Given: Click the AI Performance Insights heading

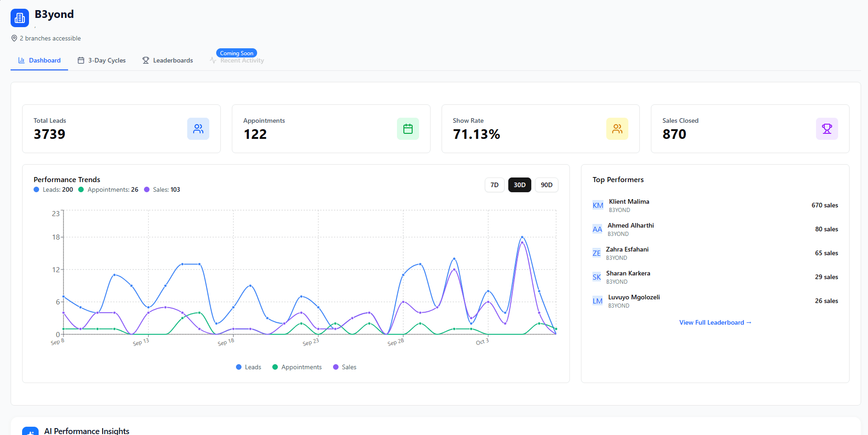Looking at the screenshot, I should (x=87, y=431).
